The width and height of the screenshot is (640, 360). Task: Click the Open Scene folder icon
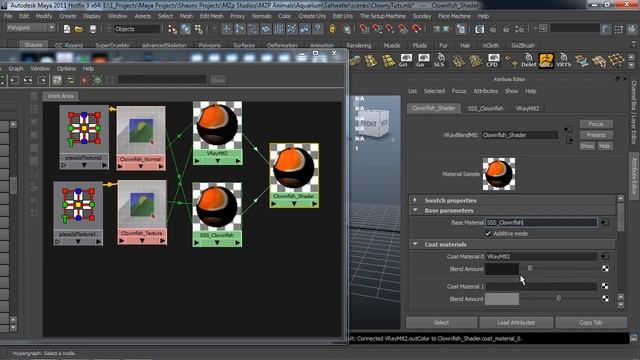click(79, 29)
